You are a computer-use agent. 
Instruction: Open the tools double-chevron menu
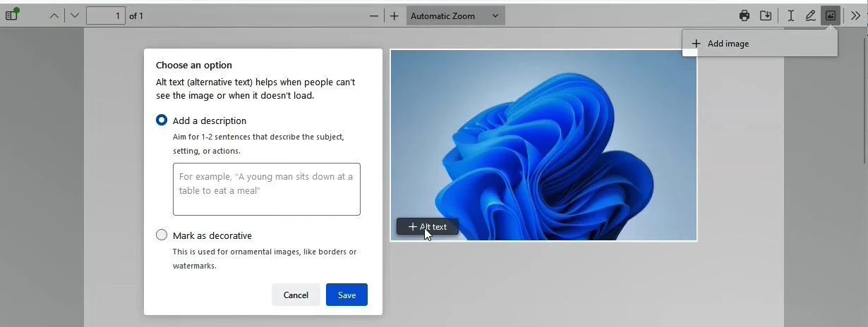click(x=855, y=16)
